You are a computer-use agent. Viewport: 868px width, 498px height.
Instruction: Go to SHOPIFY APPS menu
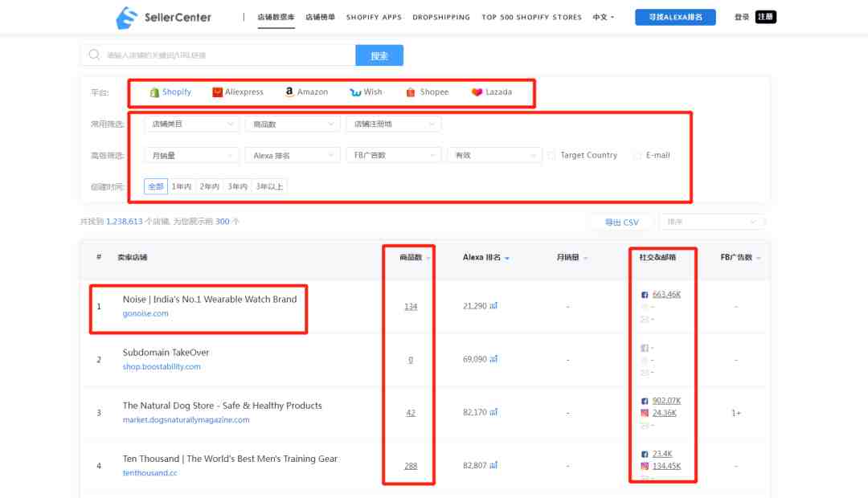click(375, 17)
